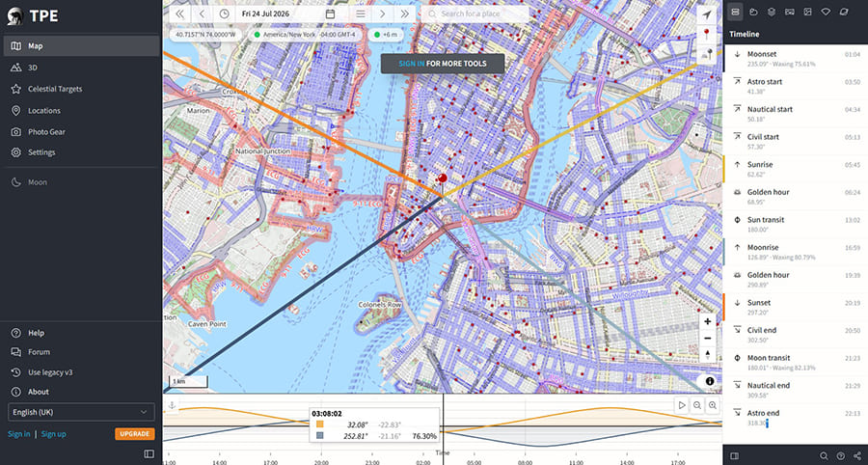The height and width of the screenshot is (465, 868).
Task: Go to next day with right arrow
Action: click(383, 14)
